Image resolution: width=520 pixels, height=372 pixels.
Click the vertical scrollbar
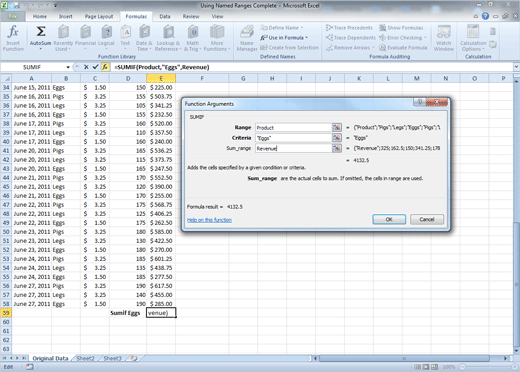point(516,283)
